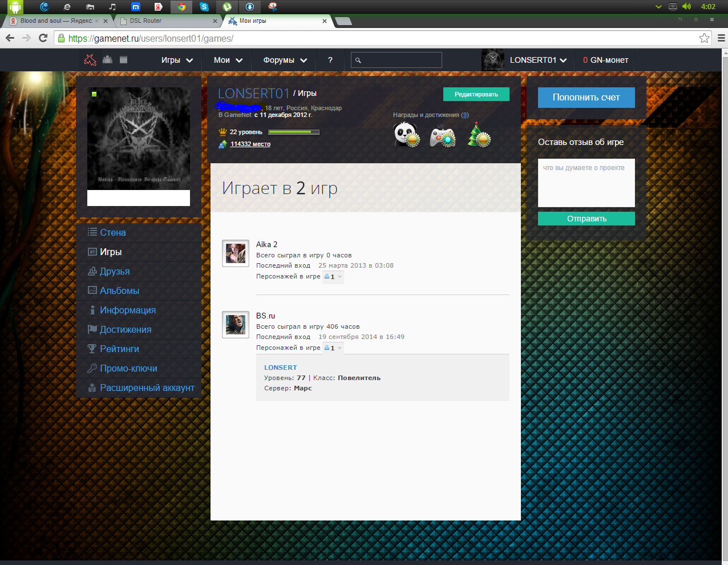Open the system tray chevron dropdown
The image size is (728, 565).
(658, 7)
